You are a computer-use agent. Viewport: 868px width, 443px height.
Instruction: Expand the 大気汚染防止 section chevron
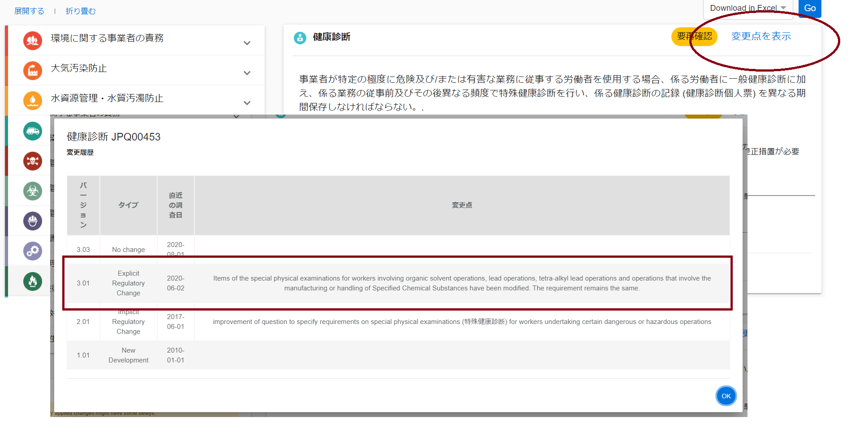247,73
